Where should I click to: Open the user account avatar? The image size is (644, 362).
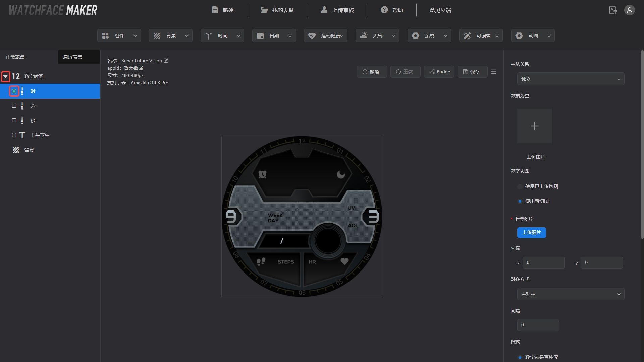[x=629, y=10]
